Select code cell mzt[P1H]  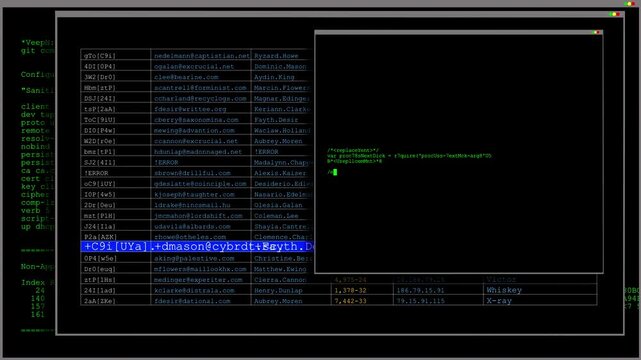point(100,216)
